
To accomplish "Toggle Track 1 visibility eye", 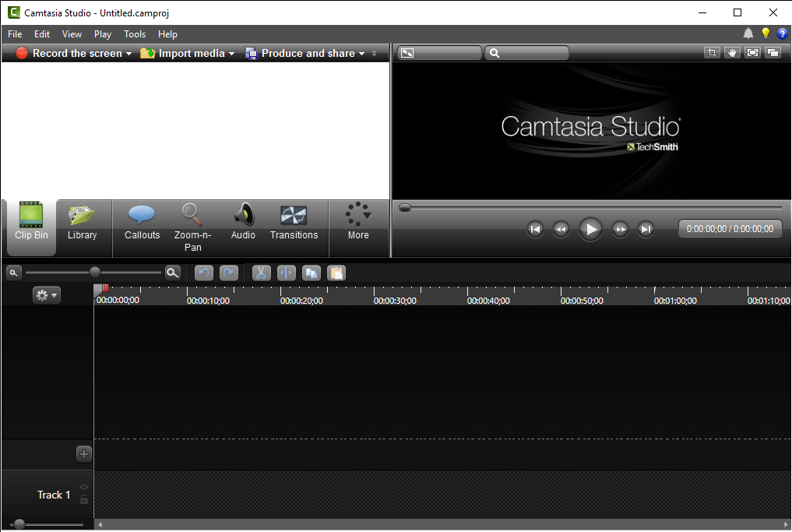I will 84,488.
